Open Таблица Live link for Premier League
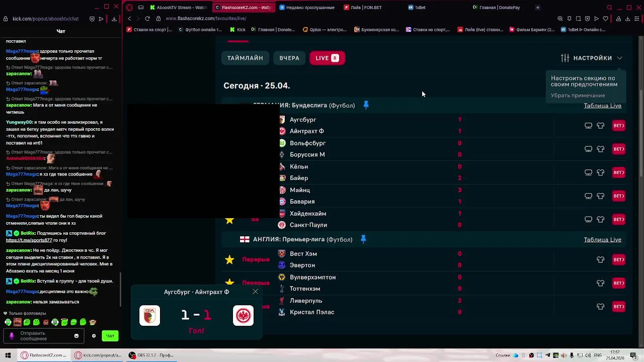Image resolution: width=644 pixels, height=362 pixels. tap(602, 240)
